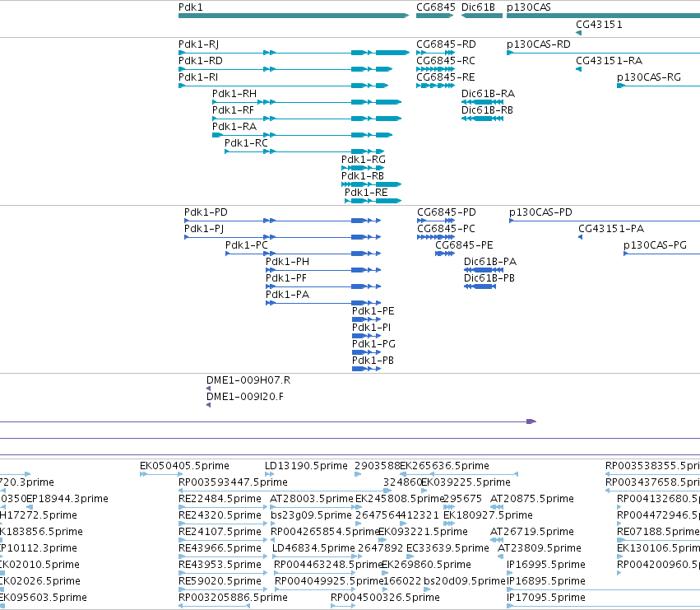The width and height of the screenshot is (700, 610).
Task: Open transcript CG6845-RE label
Action: point(446,77)
